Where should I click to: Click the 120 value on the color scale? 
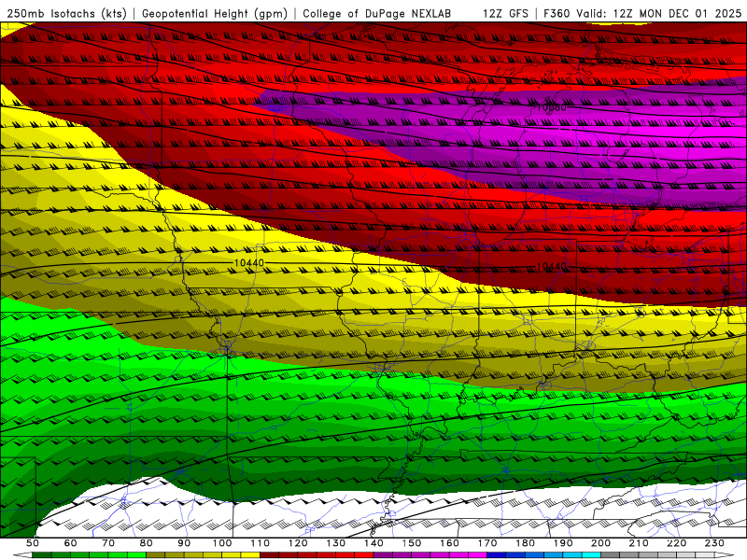click(x=298, y=543)
